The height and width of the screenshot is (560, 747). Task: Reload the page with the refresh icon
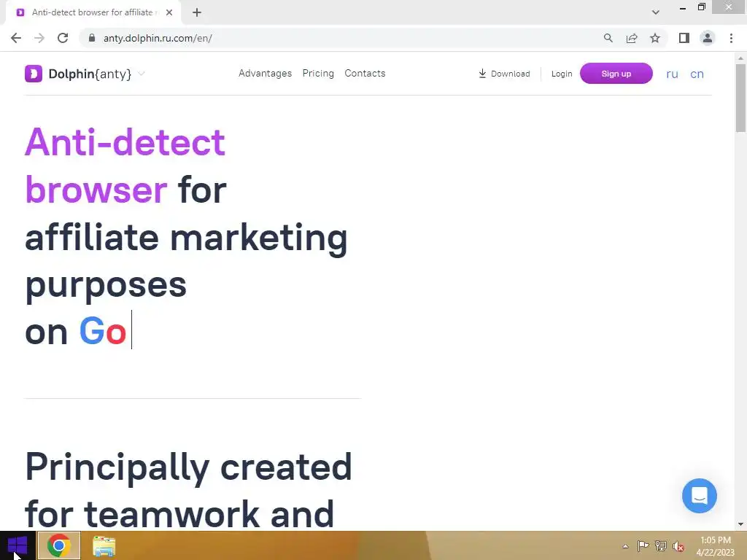click(x=63, y=38)
